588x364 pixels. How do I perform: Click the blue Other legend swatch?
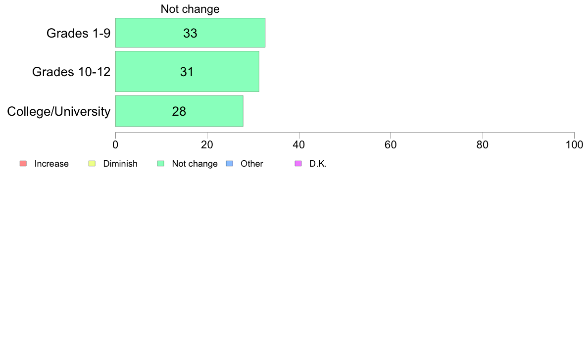pos(230,163)
